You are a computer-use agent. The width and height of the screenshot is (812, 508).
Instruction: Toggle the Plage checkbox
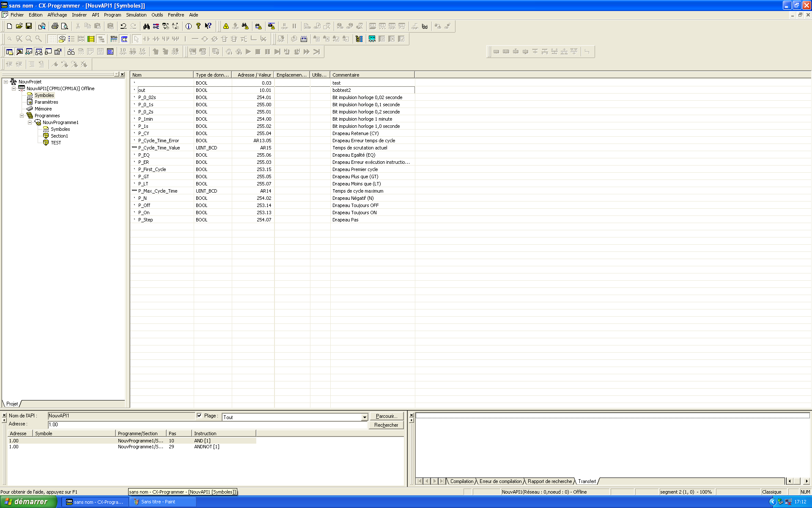coord(199,416)
